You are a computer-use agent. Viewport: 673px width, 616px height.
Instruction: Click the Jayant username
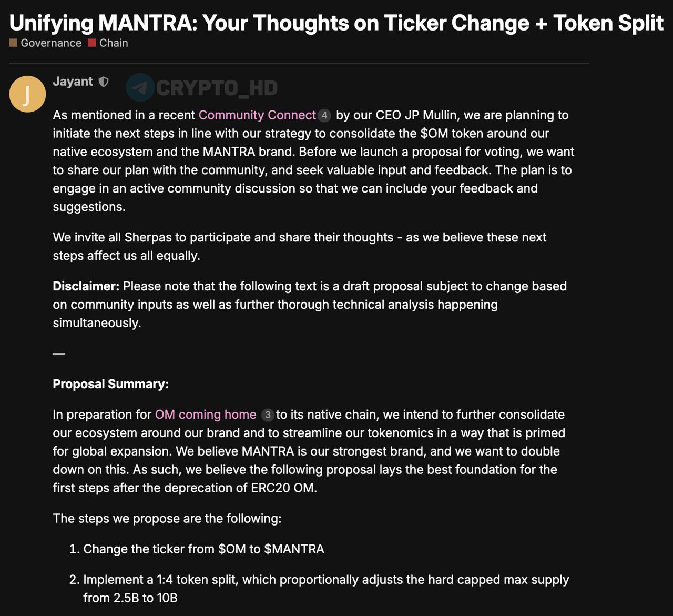click(x=73, y=82)
